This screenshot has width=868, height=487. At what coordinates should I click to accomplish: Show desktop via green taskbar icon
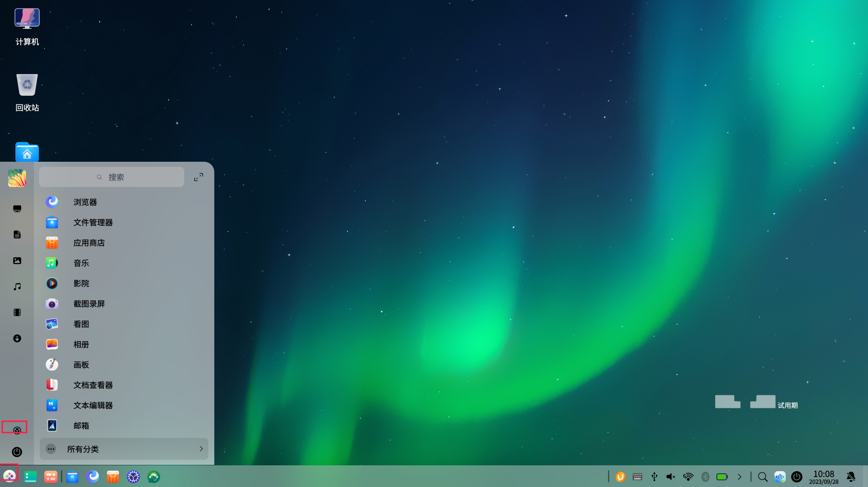click(x=30, y=477)
